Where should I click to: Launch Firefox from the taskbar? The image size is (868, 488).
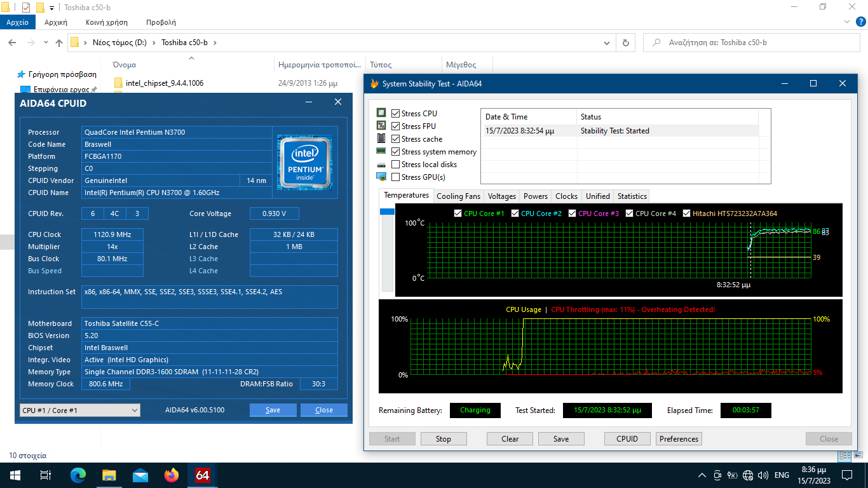(172, 475)
